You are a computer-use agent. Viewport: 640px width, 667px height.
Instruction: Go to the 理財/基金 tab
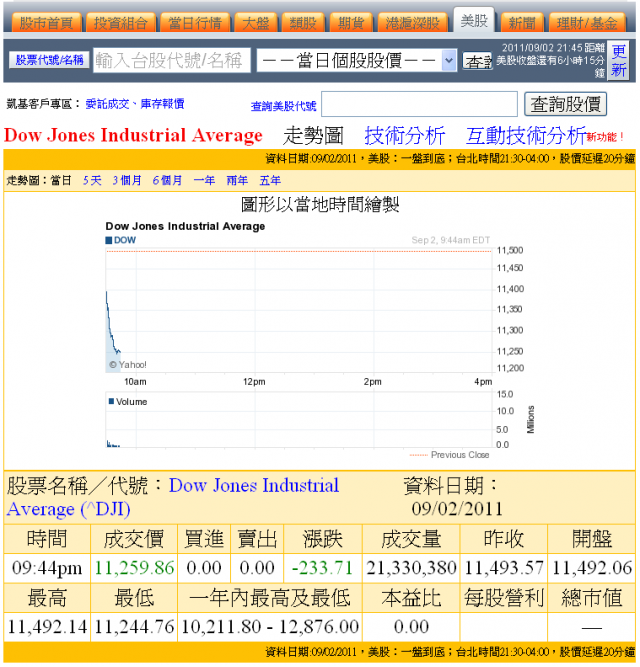tap(587, 22)
